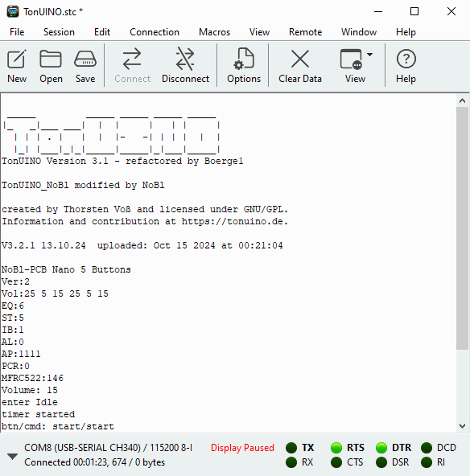Screen dimensions: 470x476
Task: Close the TonUINO.stc window
Action: point(451,11)
